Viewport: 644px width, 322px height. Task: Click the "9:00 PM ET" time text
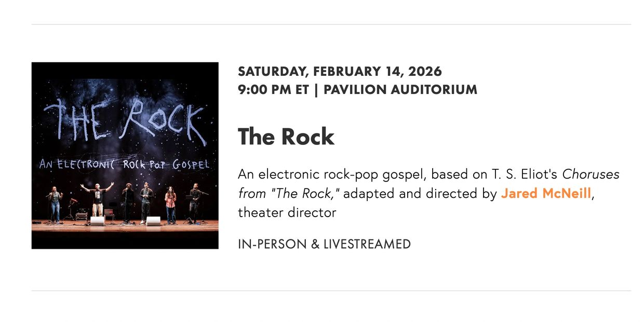(x=273, y=89)
